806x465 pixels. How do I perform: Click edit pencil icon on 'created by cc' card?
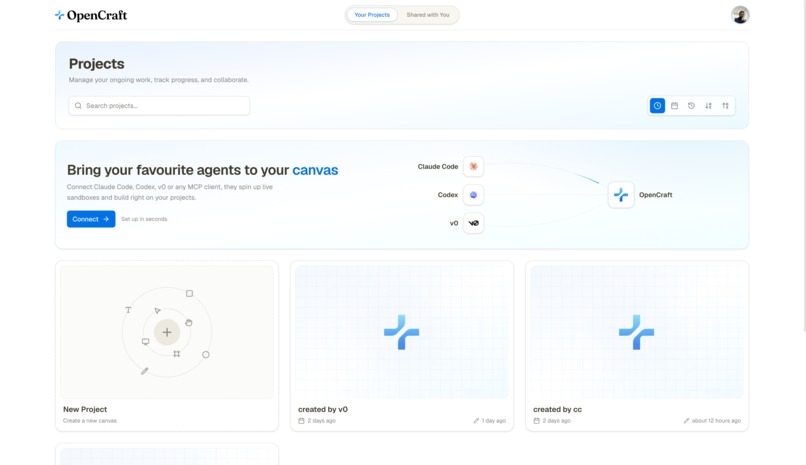point(686,421)
